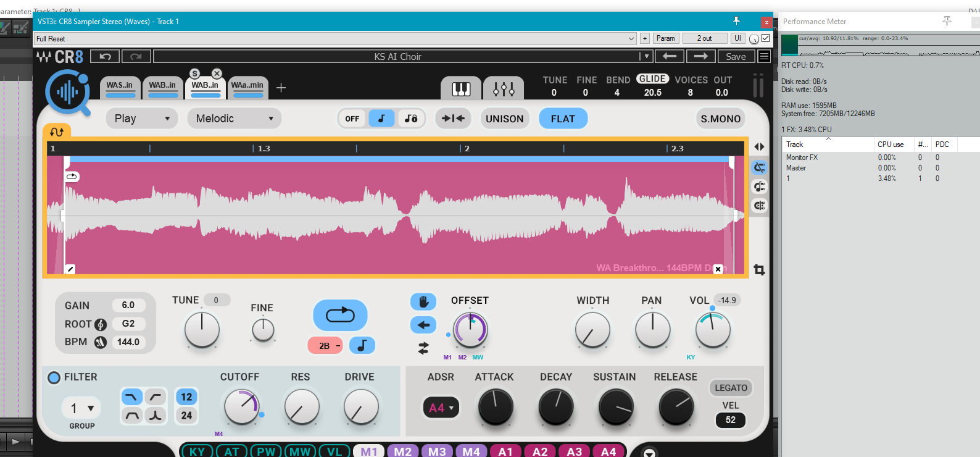
Task: Switch to the KY modulator tab
Action: click(197, 451)
